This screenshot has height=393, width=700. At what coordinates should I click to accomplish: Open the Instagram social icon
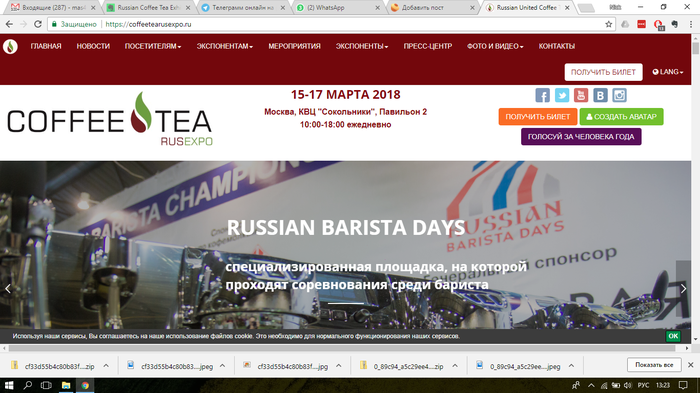619,95
